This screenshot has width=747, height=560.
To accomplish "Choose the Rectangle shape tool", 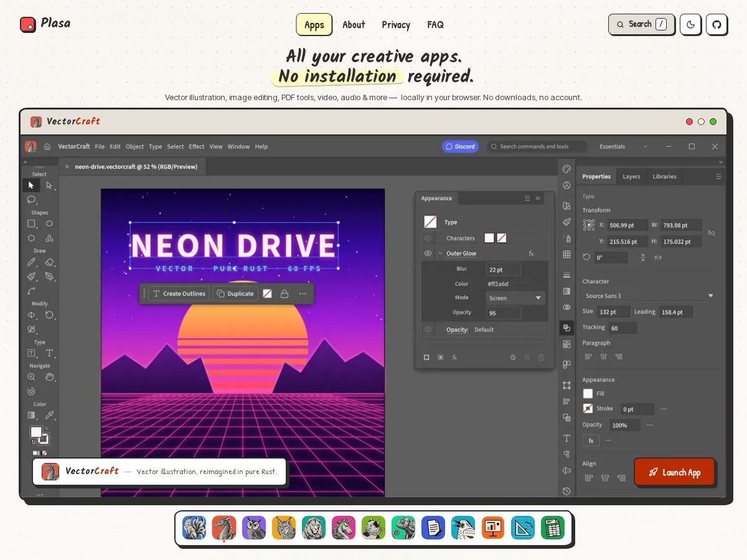I will (31, 223).
